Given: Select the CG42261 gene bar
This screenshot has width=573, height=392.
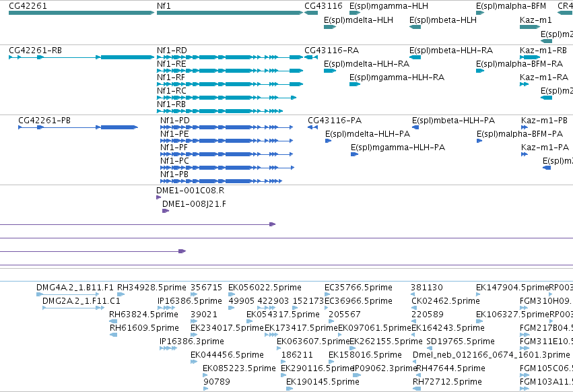Looking at the screenshot, I should click(x=81, y=13).
